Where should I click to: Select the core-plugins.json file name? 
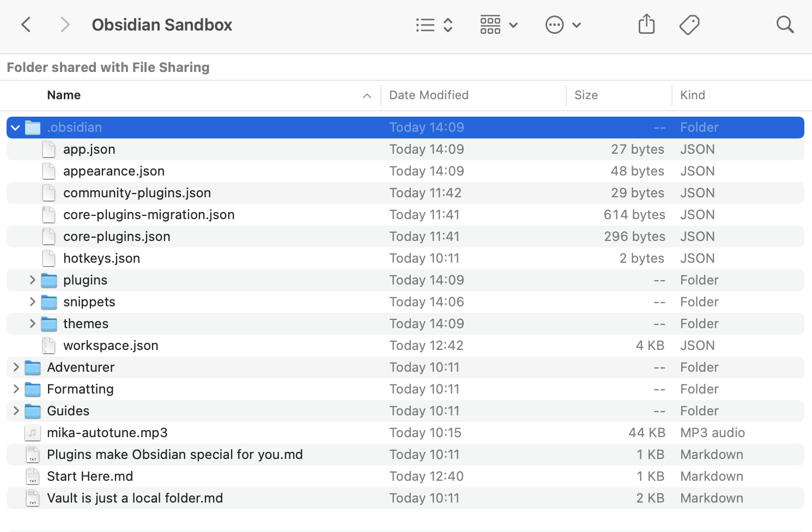click(117, 237)
